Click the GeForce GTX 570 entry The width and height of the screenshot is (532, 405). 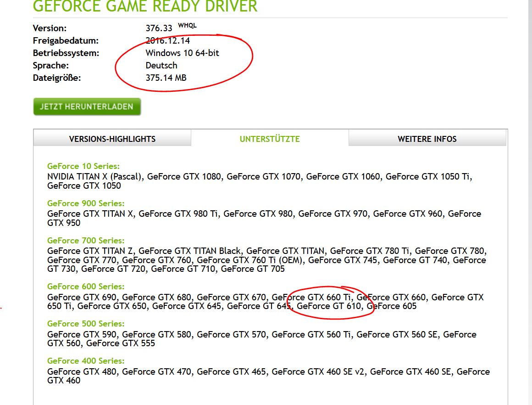232,335
